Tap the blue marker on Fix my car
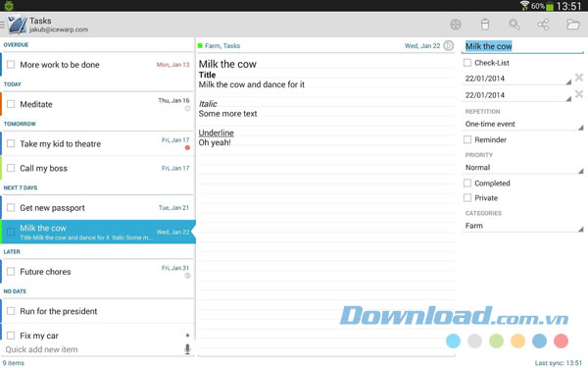588x368 pixels. [x=187, y=335]
